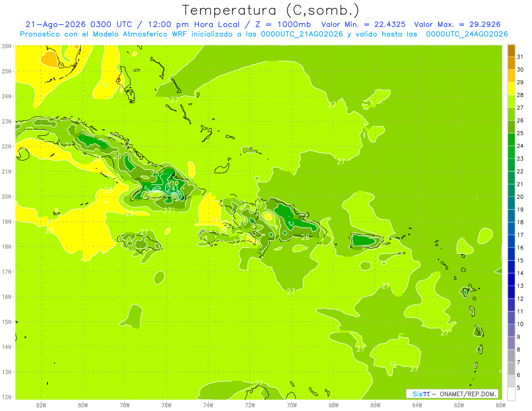The height and width of the screenshot is (411, 532).
Task: Click the "ONAMET/REP.DOM." credit label
Action: [467, 394]
